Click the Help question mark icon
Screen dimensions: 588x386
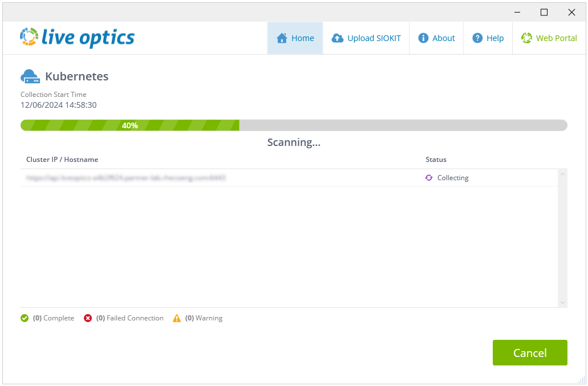click(477, 38)
